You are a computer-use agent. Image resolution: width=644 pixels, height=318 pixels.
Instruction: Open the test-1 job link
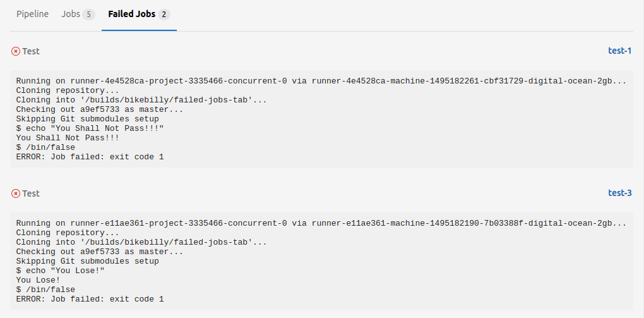pyautogui.click(x=620, y=51)
